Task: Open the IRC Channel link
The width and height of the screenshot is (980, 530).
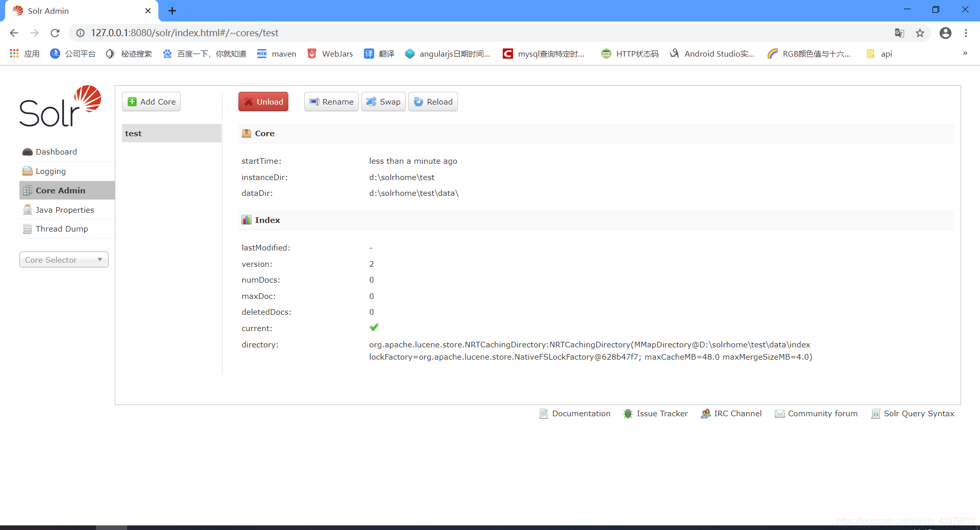Action: 738,414
